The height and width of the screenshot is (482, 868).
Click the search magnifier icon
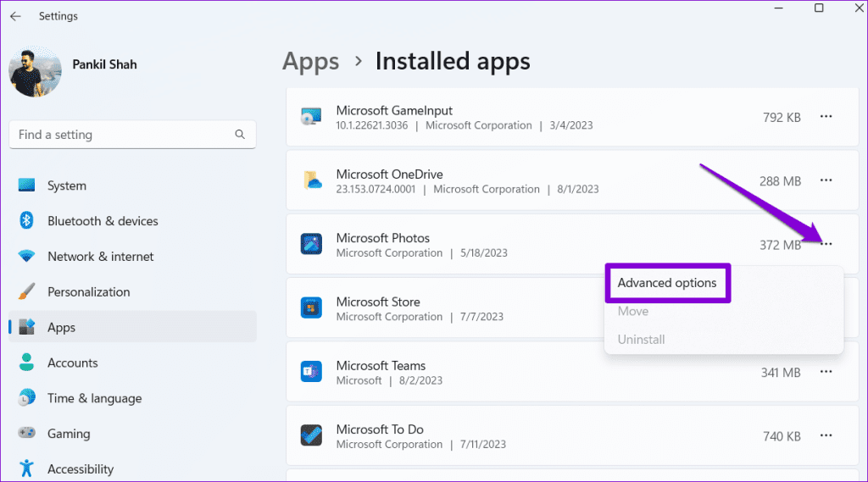(240, 135)
